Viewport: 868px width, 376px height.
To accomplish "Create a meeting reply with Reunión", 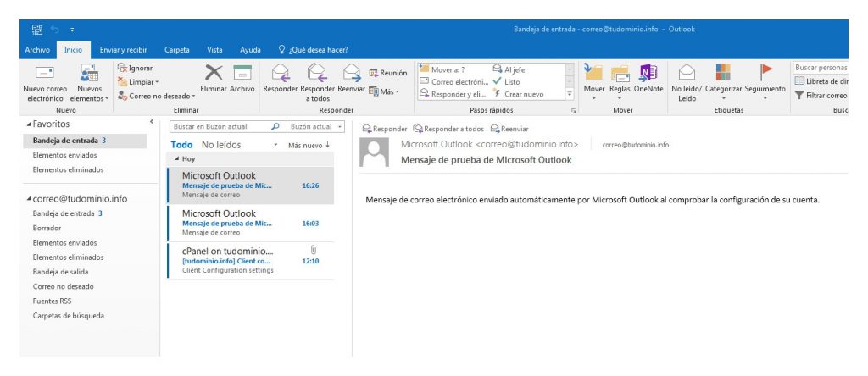I will pos(388,73).
